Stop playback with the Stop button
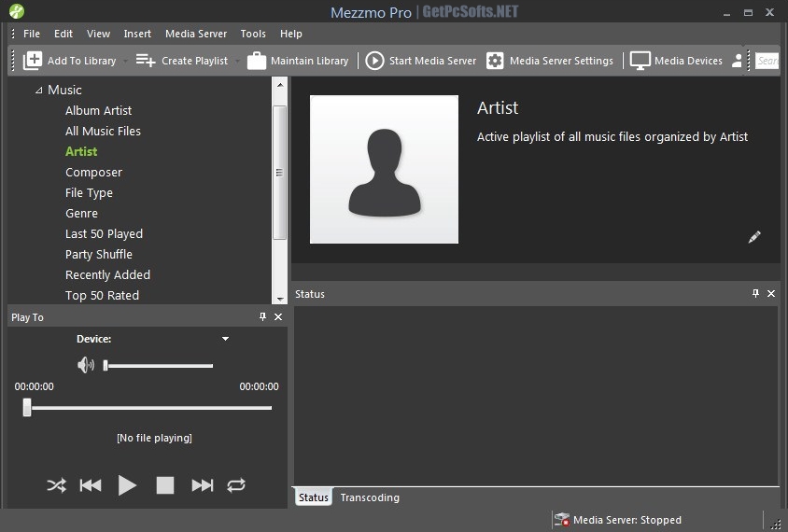This screenshot has width=788, height=532. pyautogui.click(x=165, y=485)
